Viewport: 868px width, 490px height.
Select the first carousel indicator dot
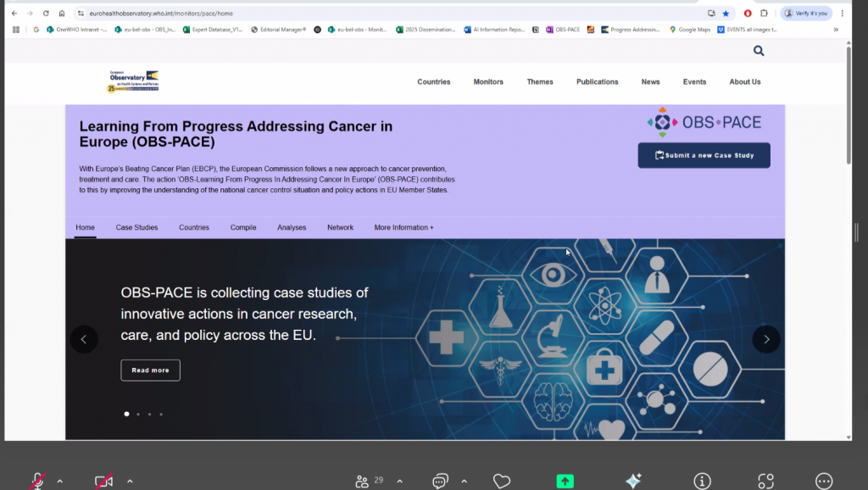pos(126,414)
